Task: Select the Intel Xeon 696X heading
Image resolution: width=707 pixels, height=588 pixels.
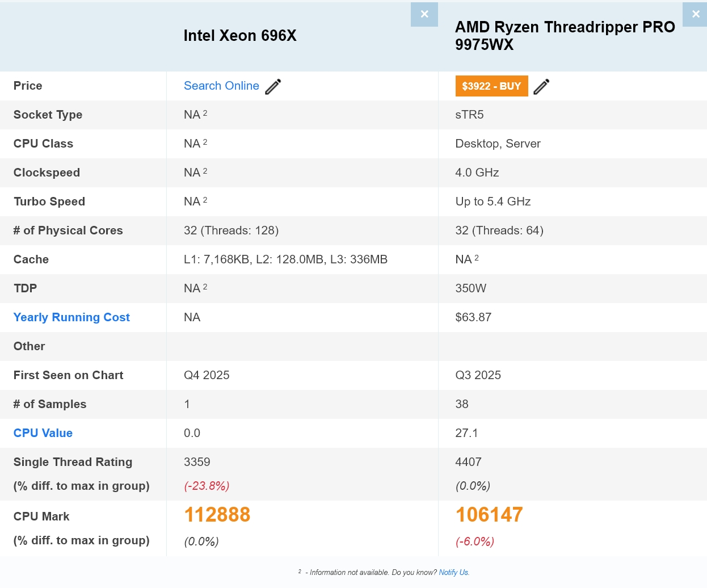Action: point(240,36)
